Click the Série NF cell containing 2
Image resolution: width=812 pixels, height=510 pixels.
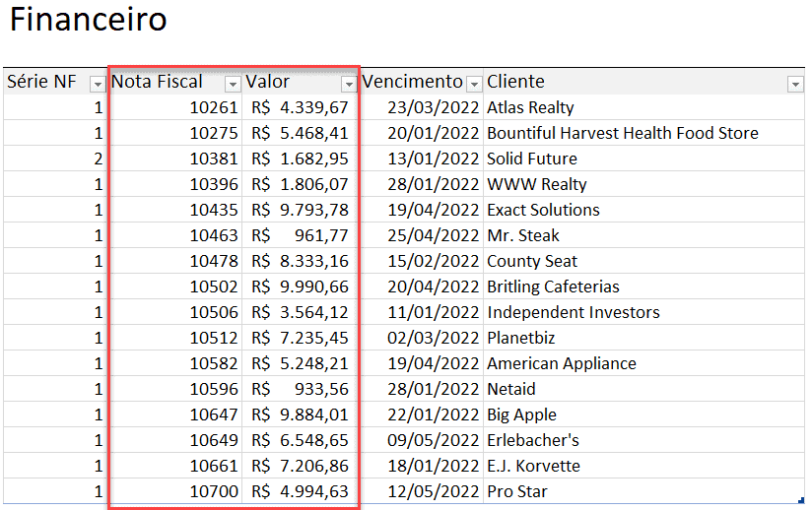pyautogui.click(x=55, y=159)
